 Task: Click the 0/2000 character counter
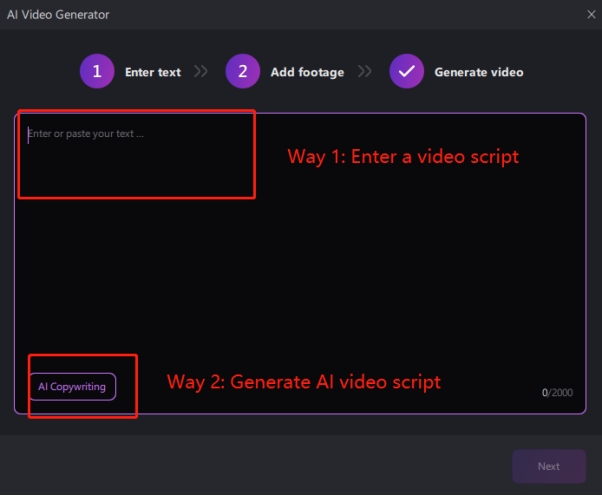[x=557, y=393]
